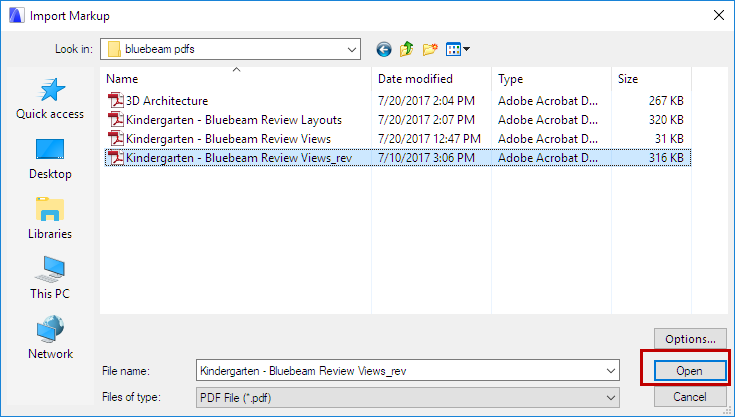The height and width of the screenshot is (417, 735).
Task: Click PDF icon of 3D Architecture
Action: (115, 100)
